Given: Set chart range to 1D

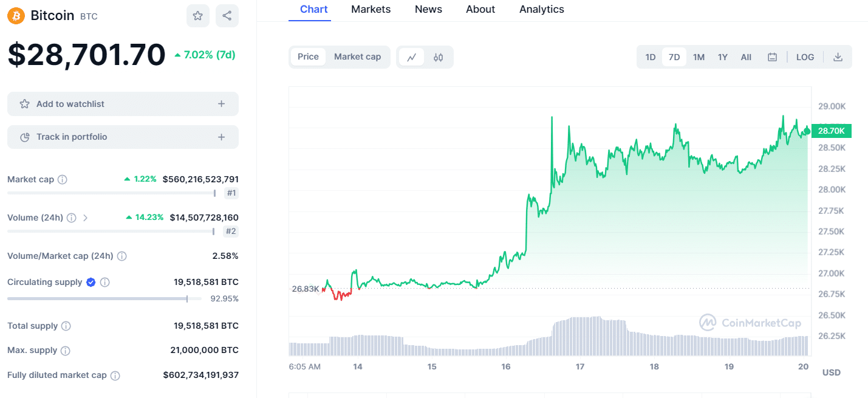Looking at the screenshot, I should coord(651,57).
